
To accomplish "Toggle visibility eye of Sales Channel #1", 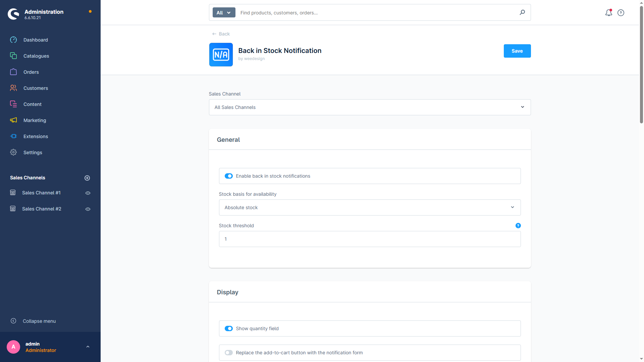I will click(x=88, y=193).
